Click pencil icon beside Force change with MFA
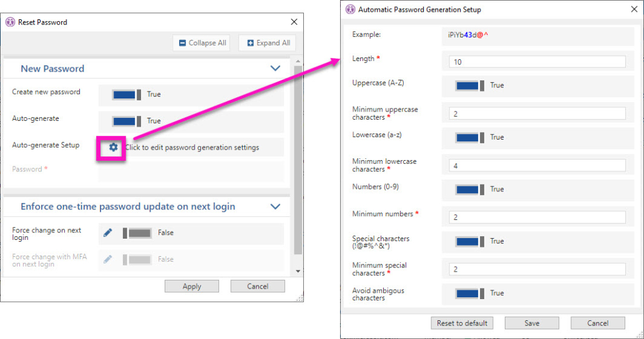This screenshot has width=644, height=339. pos(107,259)
